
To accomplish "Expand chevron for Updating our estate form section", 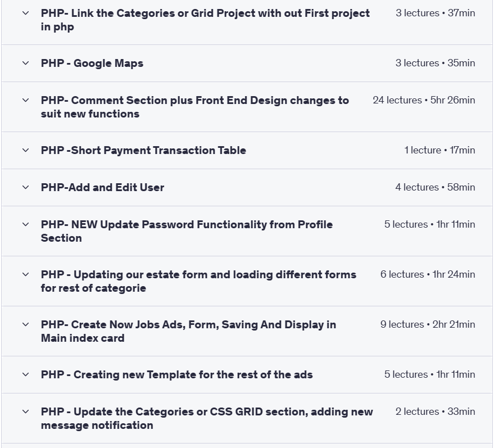I will coord(26,274).
